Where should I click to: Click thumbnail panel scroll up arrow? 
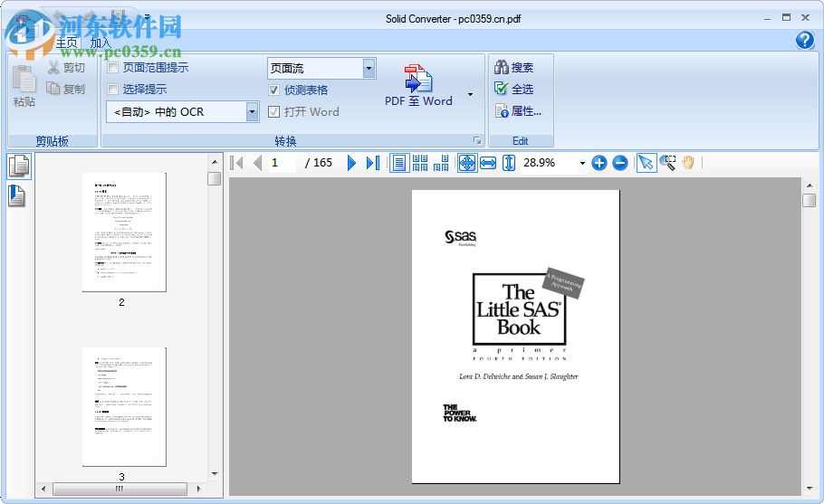pyautogui.click(x=215, y=162)
